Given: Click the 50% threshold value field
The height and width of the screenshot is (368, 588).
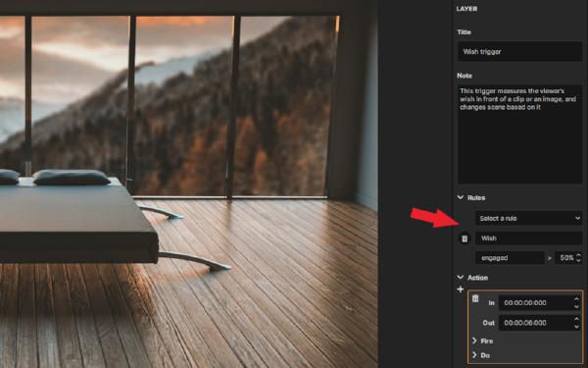Looking at the screenshot, I should [x=565, y=258].
